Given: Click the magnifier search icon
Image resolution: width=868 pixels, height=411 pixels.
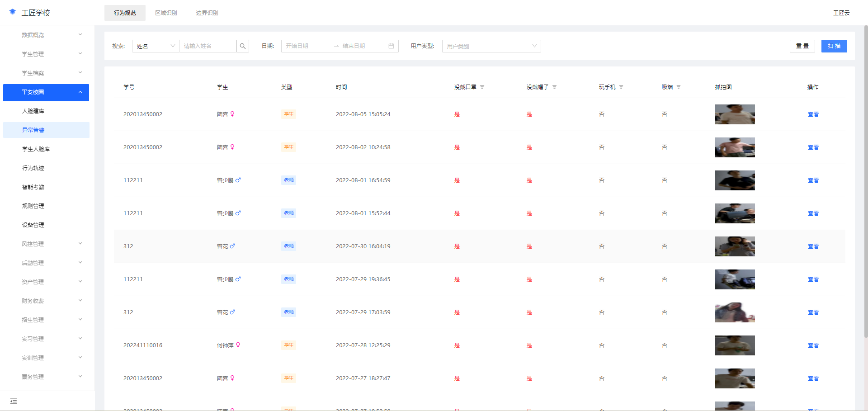Looking at the screenshot, I should point(243,46).
